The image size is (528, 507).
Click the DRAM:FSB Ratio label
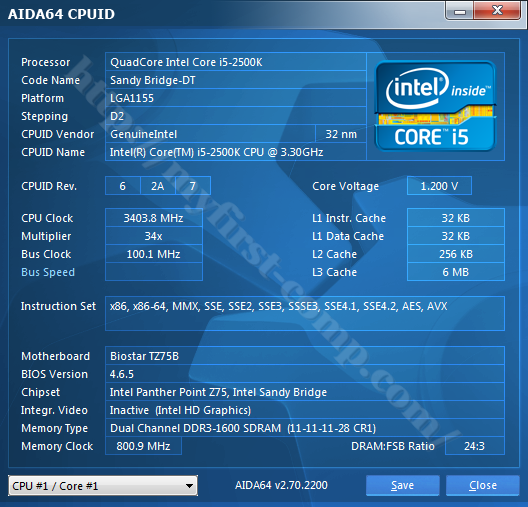pos(393,446)
